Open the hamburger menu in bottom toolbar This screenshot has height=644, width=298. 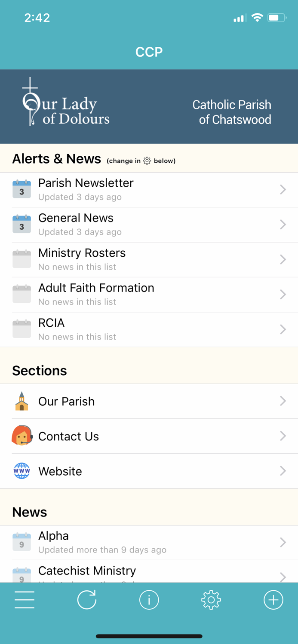click(x=25, y=599)
